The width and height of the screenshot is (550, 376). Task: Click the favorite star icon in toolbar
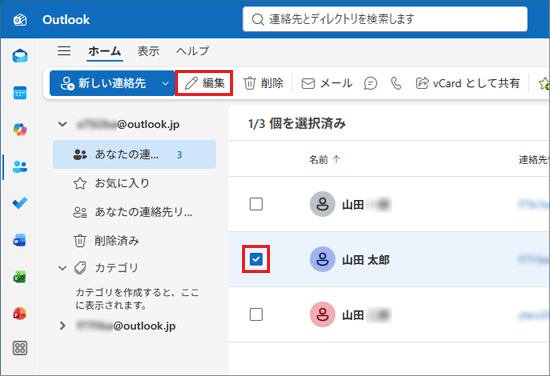pyautogui.click(x=544, y=83)
